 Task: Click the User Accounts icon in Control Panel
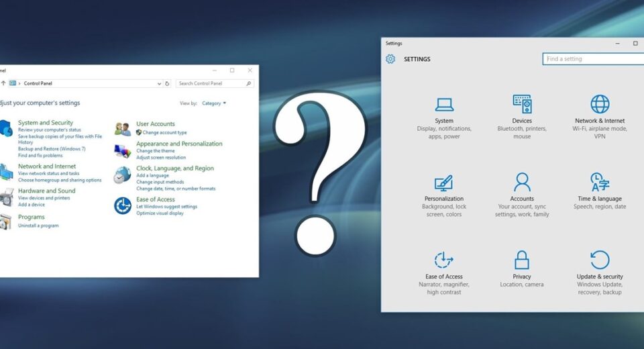[x=122, y=128]
